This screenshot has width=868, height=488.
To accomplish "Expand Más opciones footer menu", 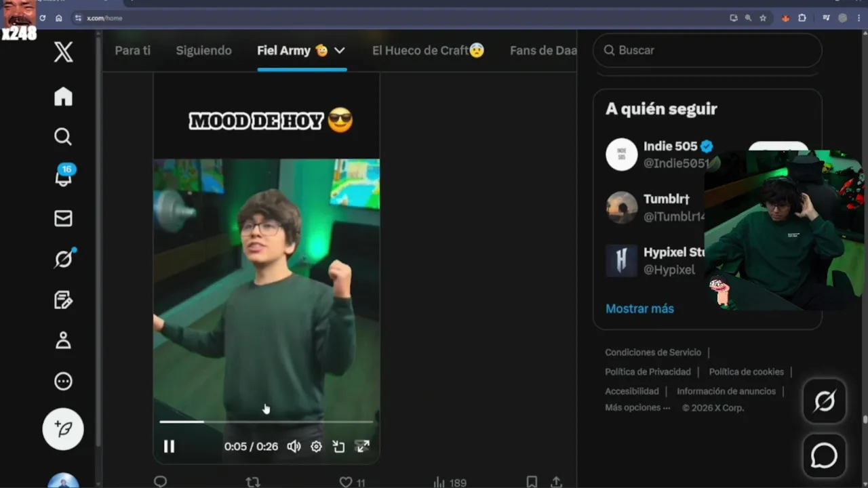I will click(637, 407).
